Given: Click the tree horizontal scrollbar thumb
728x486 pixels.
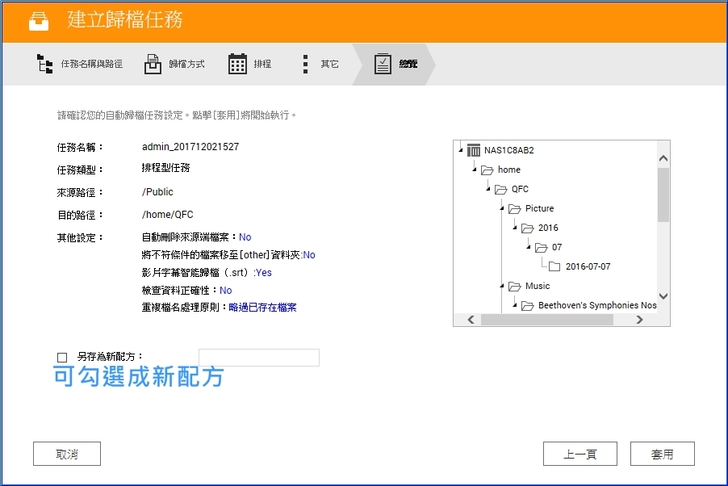Looking at the screenshot, I should point(547,319).
